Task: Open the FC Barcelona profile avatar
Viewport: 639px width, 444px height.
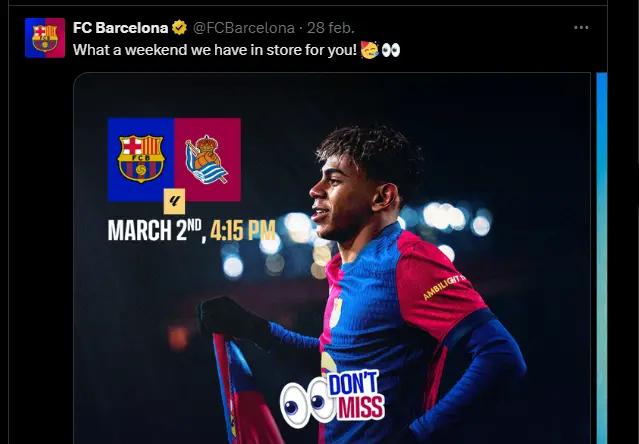Action: click(45, 37)
